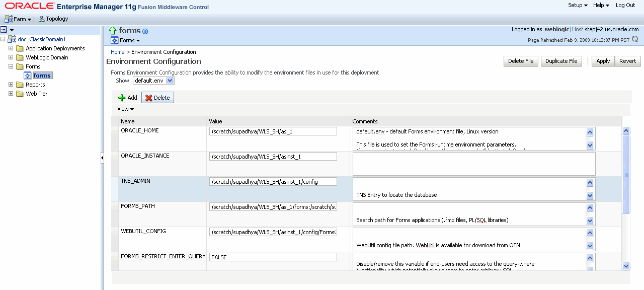
Task: Open the Forms context menu
Action: coord(126,40)
